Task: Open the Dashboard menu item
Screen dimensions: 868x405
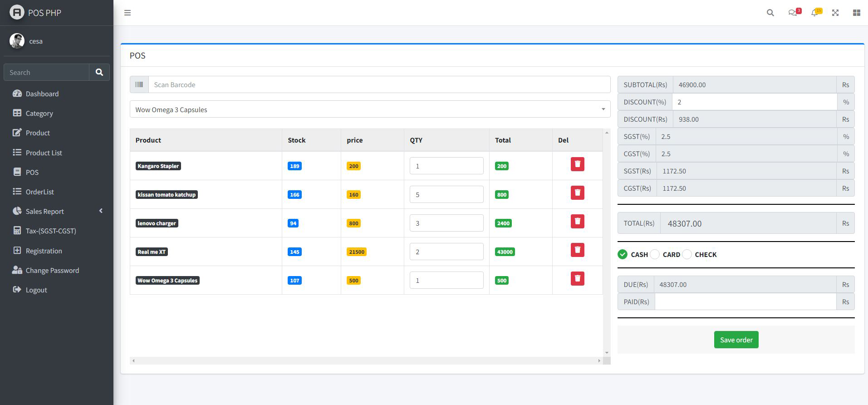Action: coord(42,94)
